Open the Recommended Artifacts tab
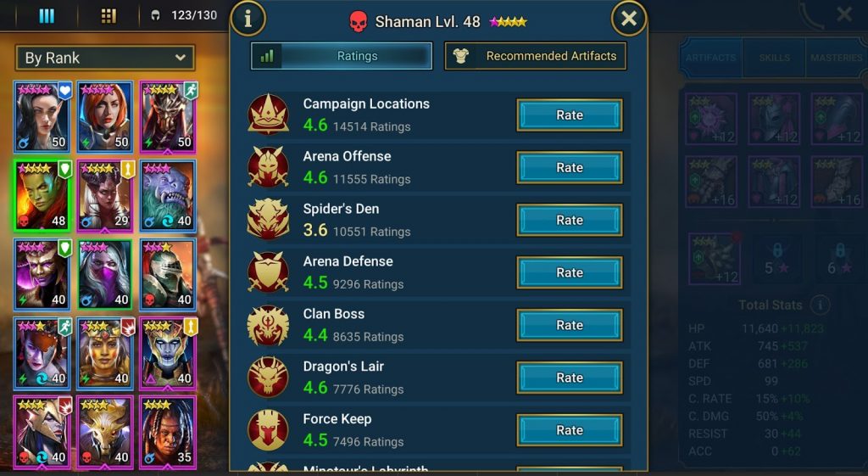Viewport: 868px width, 476px height. click(536, 56)
